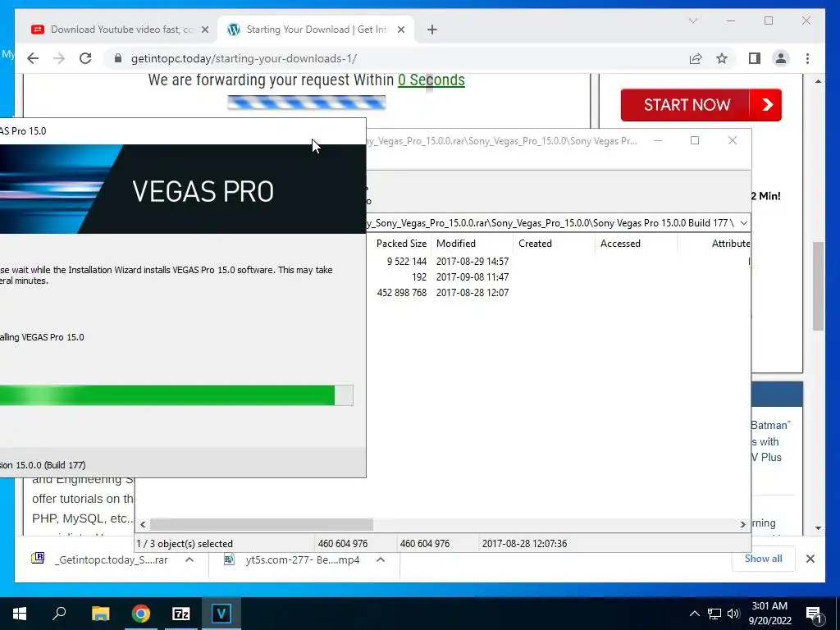The width and height of the screenshot is (840, 630).
Task: Click browser page scroll down arrow
Action: [x=818, y=528]
